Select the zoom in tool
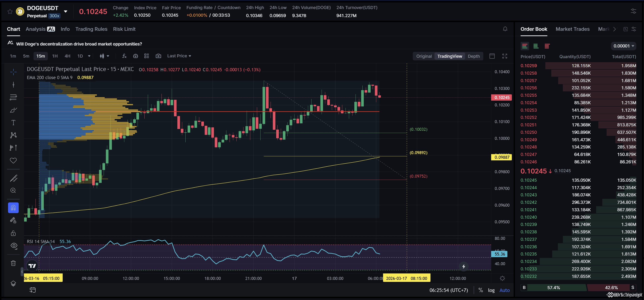This screenshot has width=644, height=300. [13, 191]
